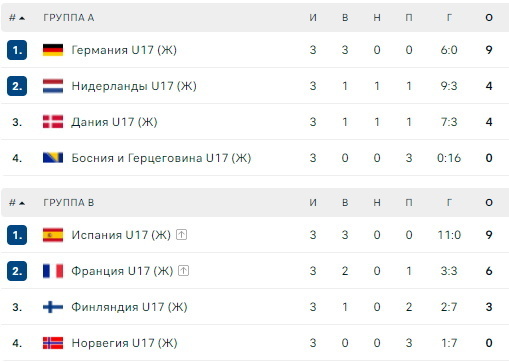
Task: Click the Finland flag icon
Action: pos(53,307)
